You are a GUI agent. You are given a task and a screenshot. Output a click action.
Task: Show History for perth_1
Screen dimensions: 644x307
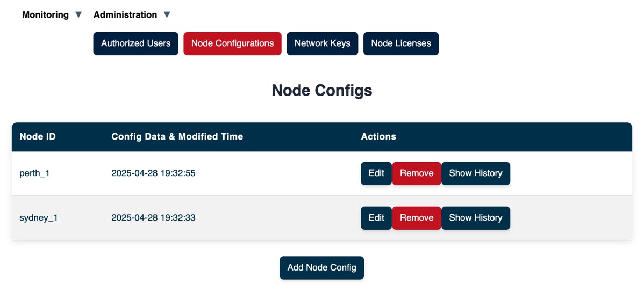pos(476,173)
